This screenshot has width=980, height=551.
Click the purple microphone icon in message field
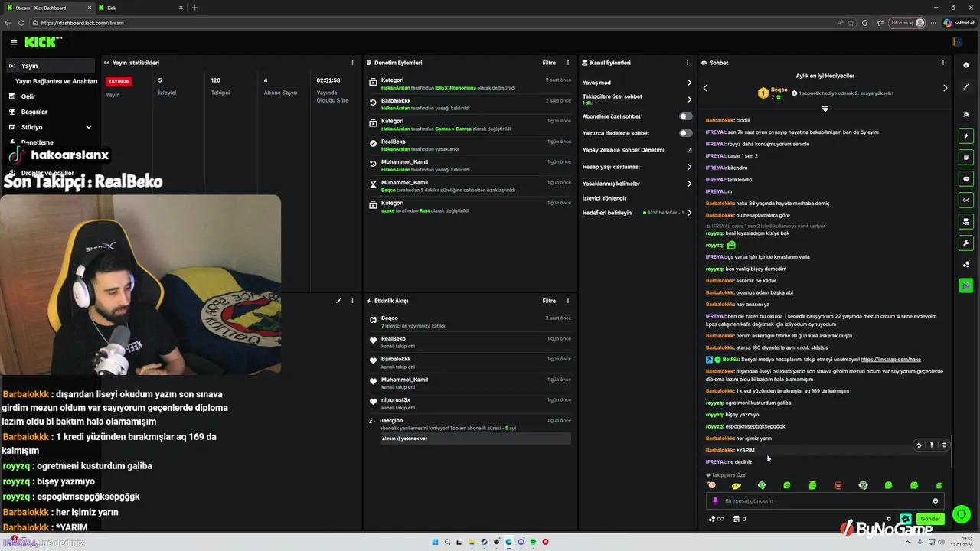(716, 501)
